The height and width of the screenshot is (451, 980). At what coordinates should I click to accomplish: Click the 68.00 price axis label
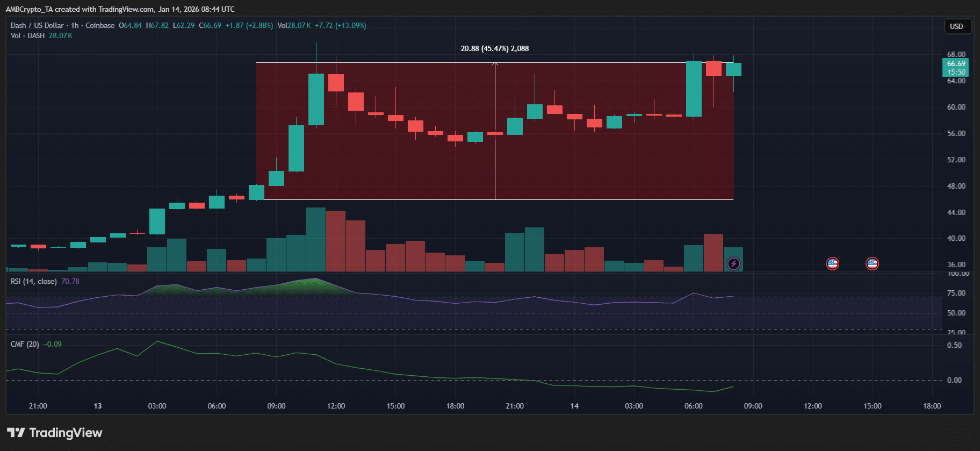[956, 54]
